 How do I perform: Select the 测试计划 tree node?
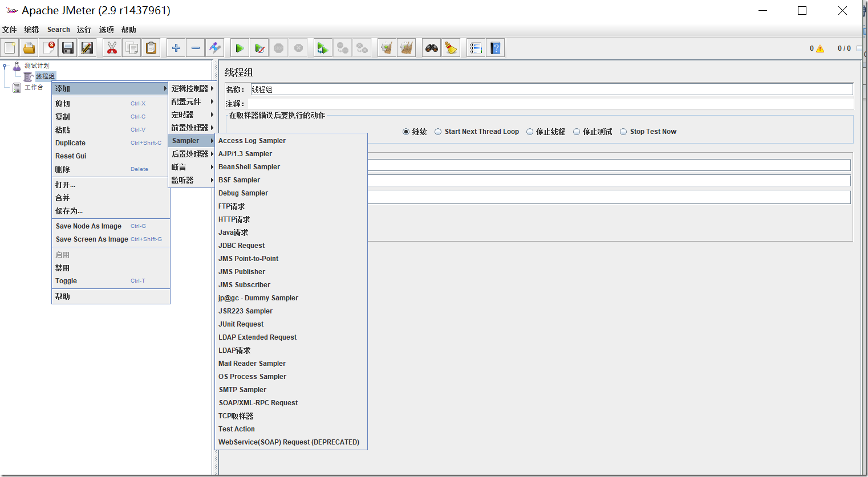click(x=36, y=66)
